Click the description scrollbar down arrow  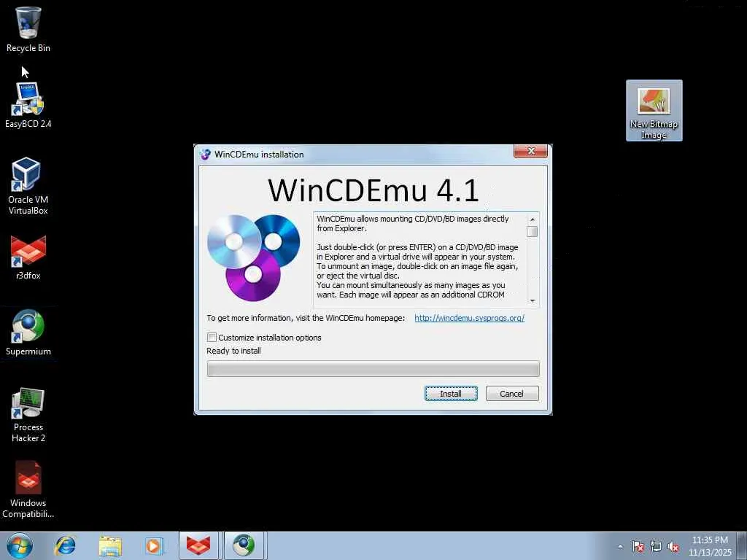click(x=532, y=300)
